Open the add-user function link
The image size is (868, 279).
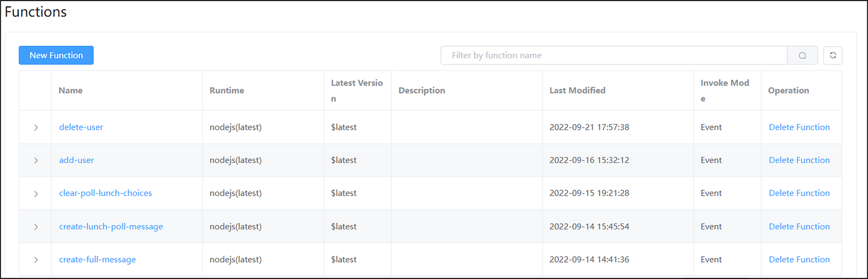[76, 160]
